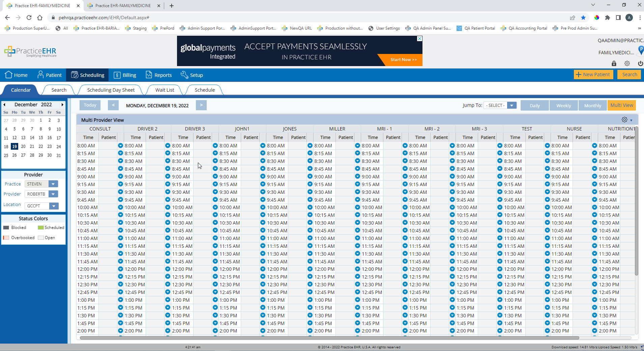The height and width of the screenshot is (351, 644).
Task: Click the Blocked status color swatch
Action: pos(6,228)
